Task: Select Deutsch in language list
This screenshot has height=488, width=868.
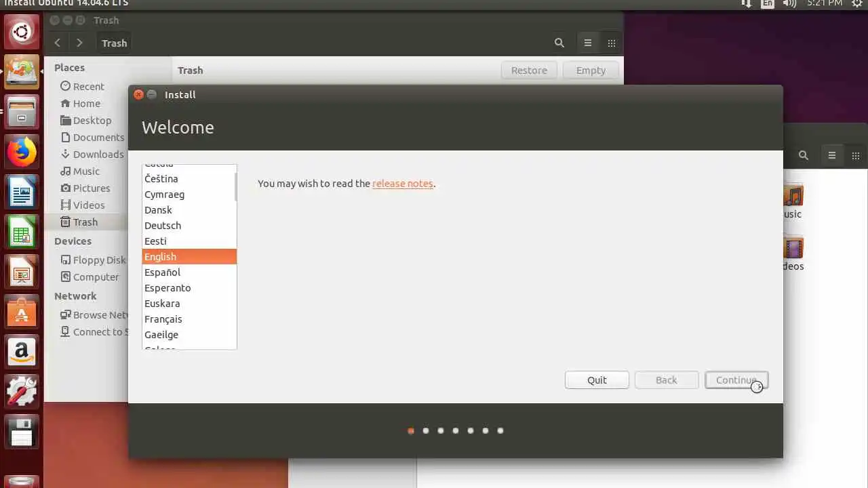Action: (x=189, y=226)
